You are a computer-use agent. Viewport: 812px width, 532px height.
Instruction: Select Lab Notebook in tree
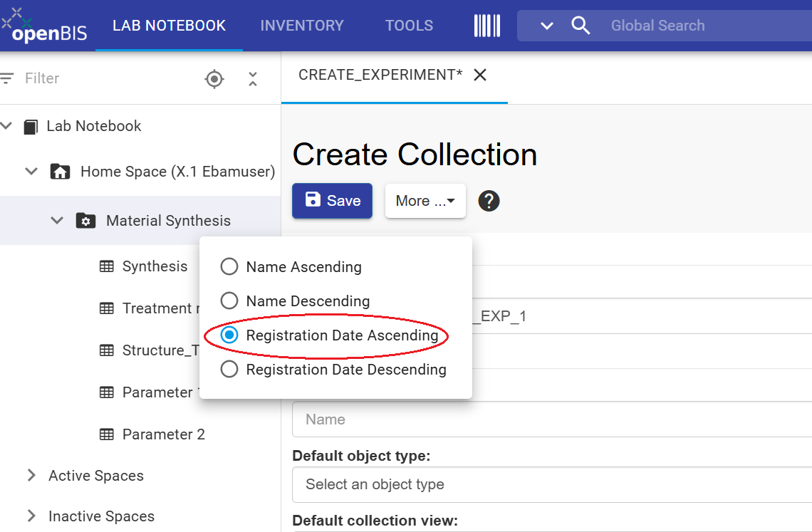(94, 126)
